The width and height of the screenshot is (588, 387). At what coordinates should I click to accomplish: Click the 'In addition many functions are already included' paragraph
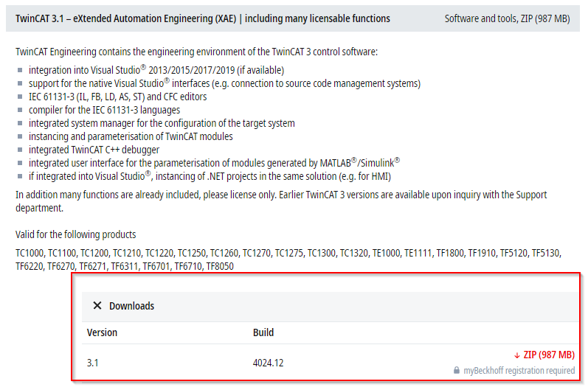[281, 201]
